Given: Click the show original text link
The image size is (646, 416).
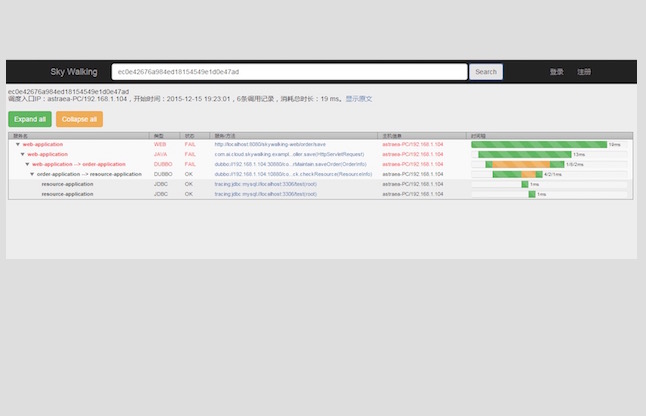Looking at the screenshot, I should click(x=359, y=99).
